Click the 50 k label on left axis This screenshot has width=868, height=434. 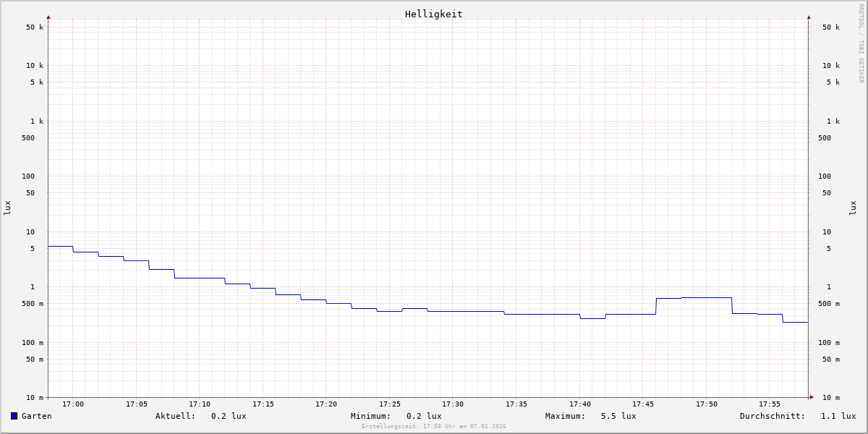pos(35,27)
